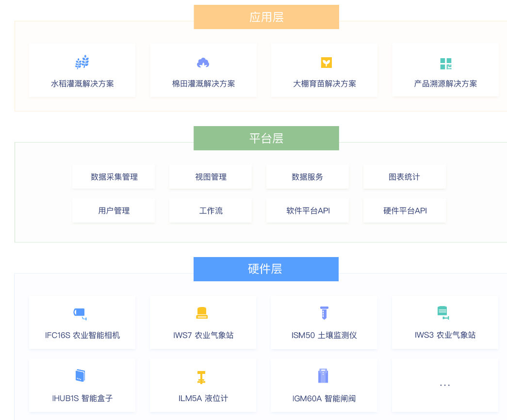This screenshot has width=507, height=420.
Task: Click the 软件平台API button
Action: pos(308,211)
